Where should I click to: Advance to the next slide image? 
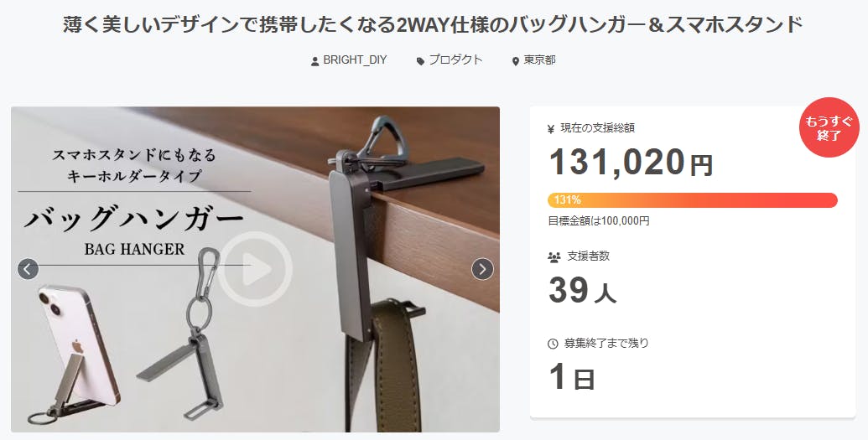coord(482,269)
